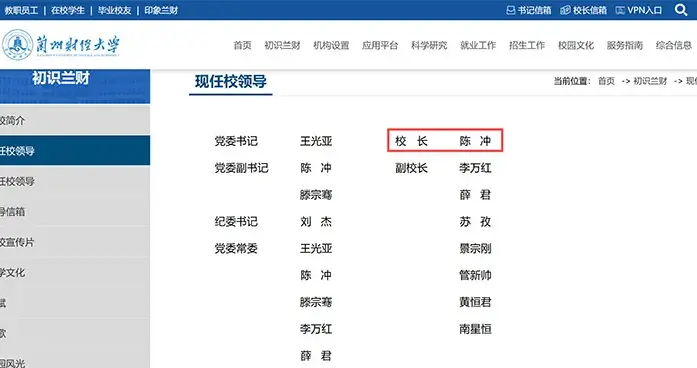Click the search magnifier icon
697x368 pixels.
tap(681, 9)
